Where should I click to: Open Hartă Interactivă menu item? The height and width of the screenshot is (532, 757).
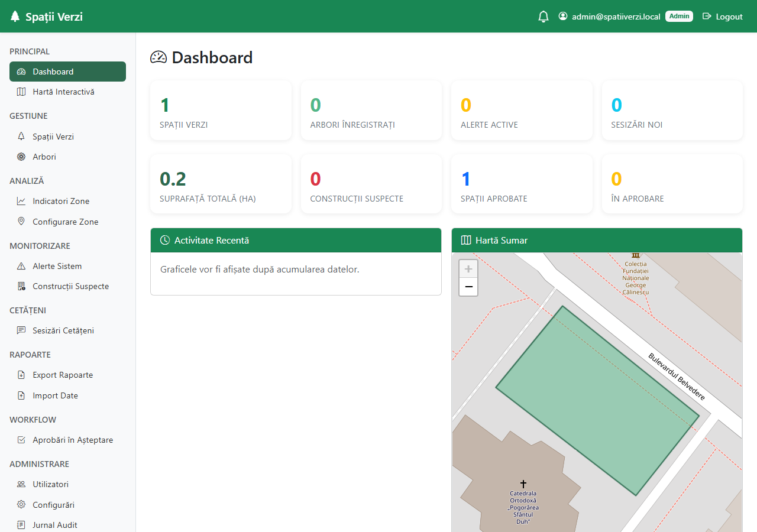(67, 92)
